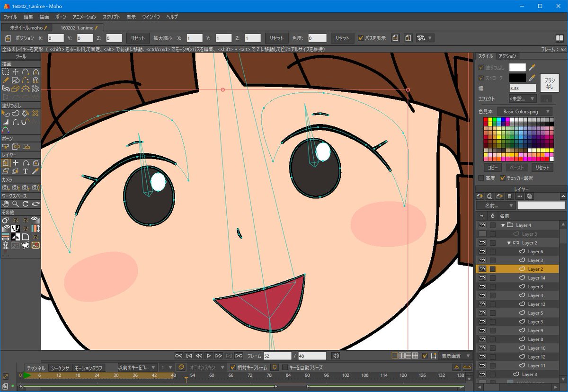Hide the Layer 4 group via eye icon
This screenshot has height=392, width=568.
tap(482, 225)
